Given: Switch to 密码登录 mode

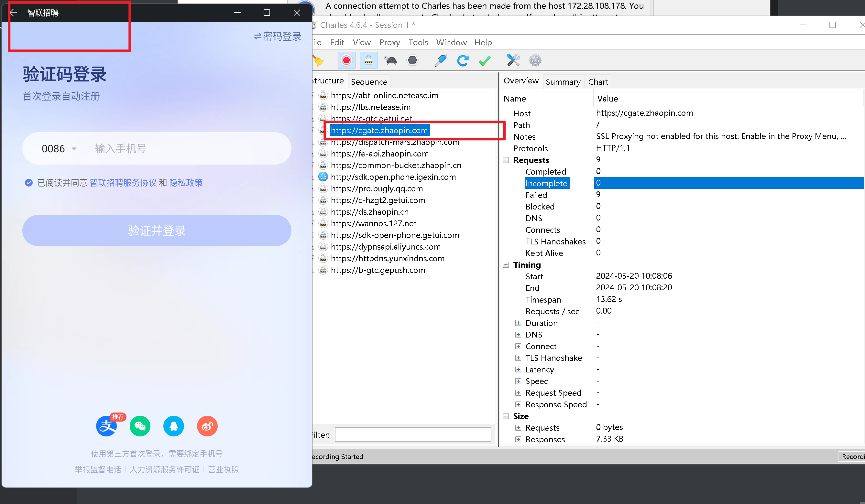Looking at the screenshot, I should (277, 36).
